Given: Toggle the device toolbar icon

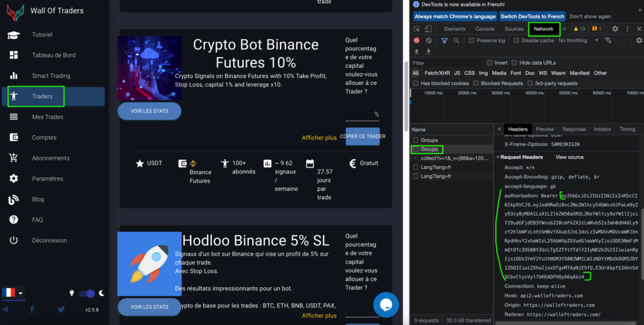Looking at the screenshot, I should pyautogui.click(x=428, y=29).
